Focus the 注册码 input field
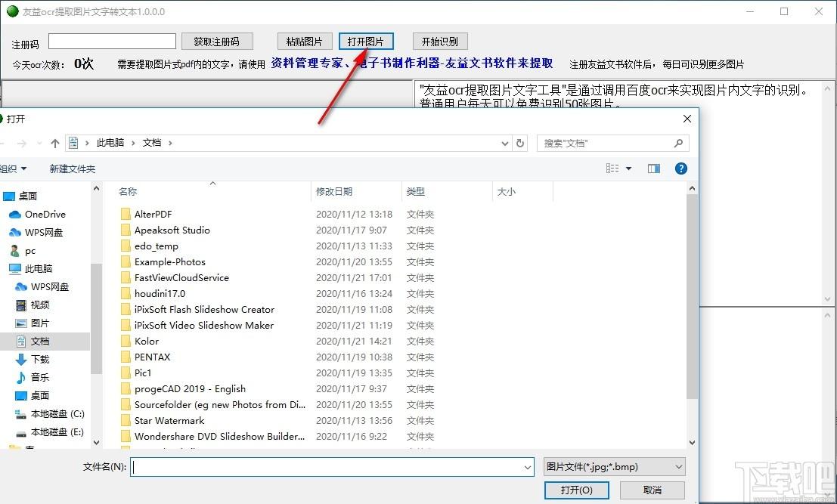The height and width of the screenshot is (504, 837). click(x=112, y=41)
